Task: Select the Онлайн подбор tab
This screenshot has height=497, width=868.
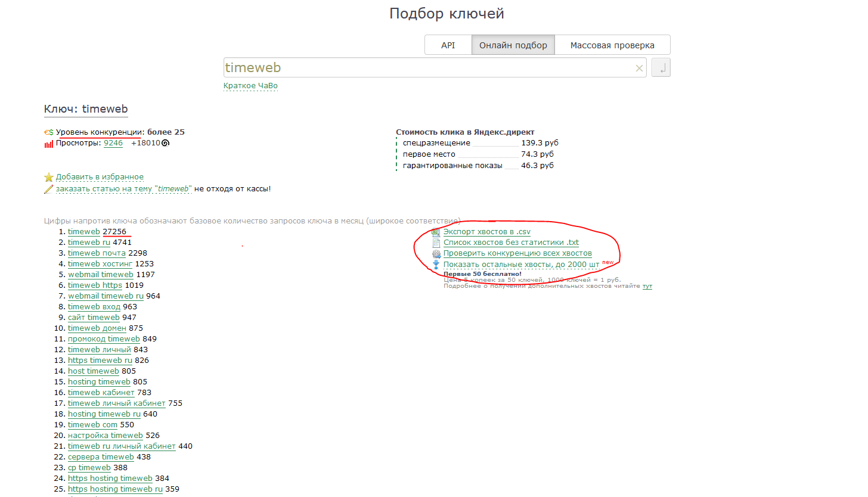Action: [x=513, y=45]
